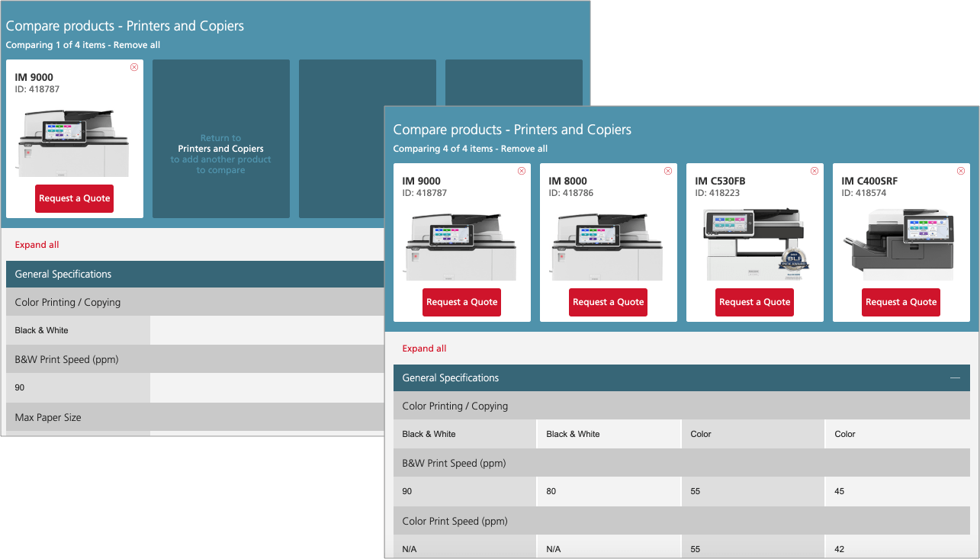This screenshot has height=559, width=980.
Task: Remove IM 8000 using its red X icon
Action: pyautogui.click(x=668, y=171)
